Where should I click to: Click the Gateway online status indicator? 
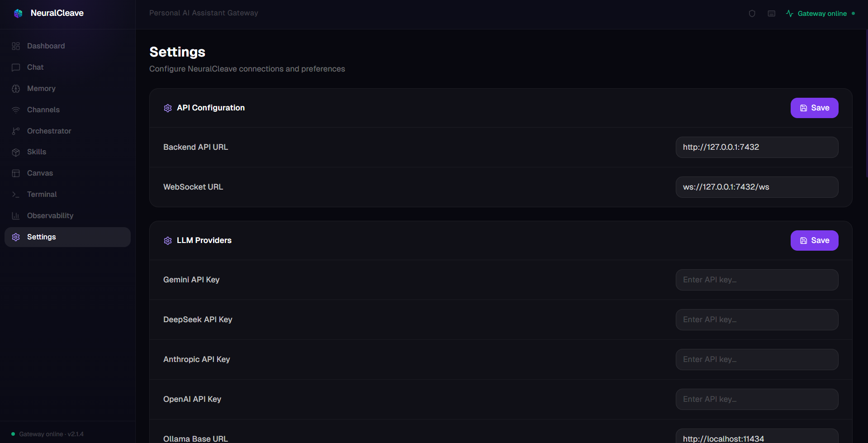821,14
